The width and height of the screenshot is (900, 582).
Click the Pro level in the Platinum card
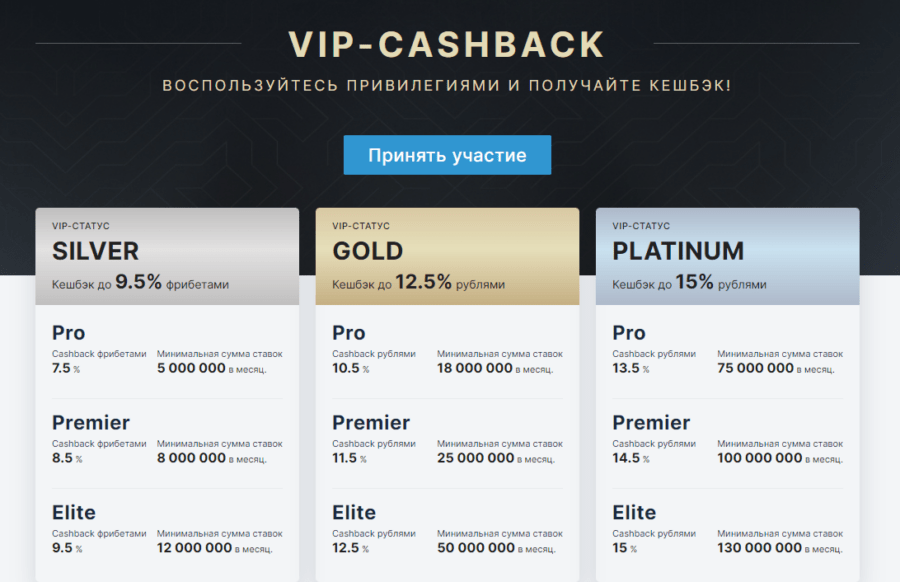click(x=629, y=333)
